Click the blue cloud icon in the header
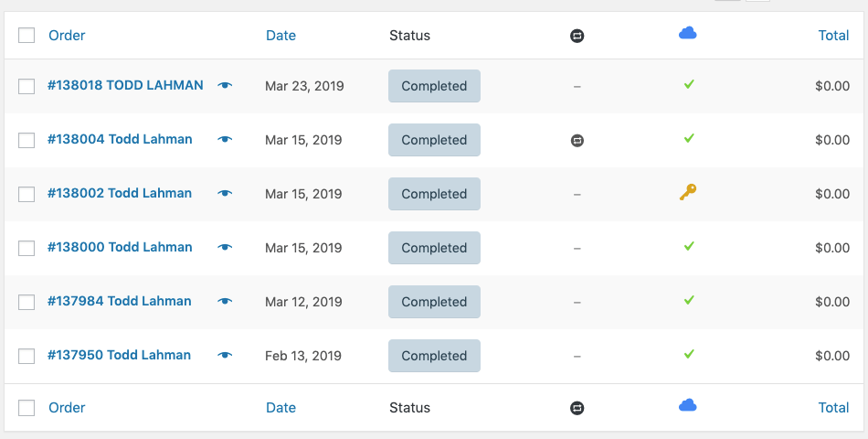This screenshot has width=868, height=439. click(x=688, y=34)
